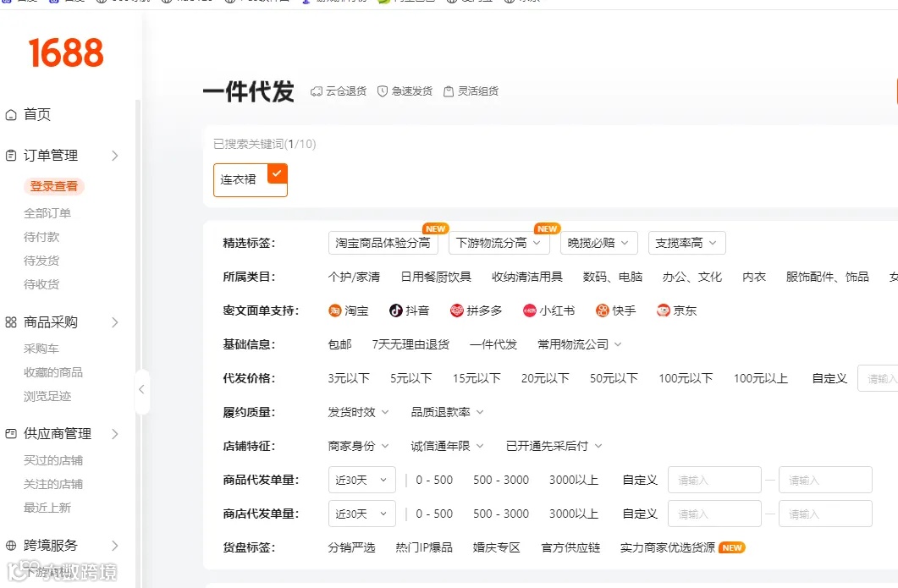Click the 淘宝商品体验分高 tag button
The width and height of the screenshot is (898, 588).
coord(383,243)
